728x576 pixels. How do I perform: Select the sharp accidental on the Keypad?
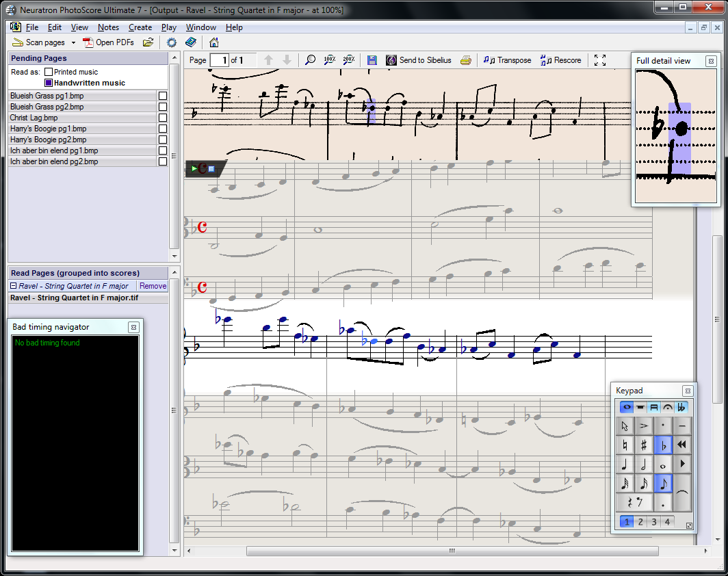coord(644,445)
